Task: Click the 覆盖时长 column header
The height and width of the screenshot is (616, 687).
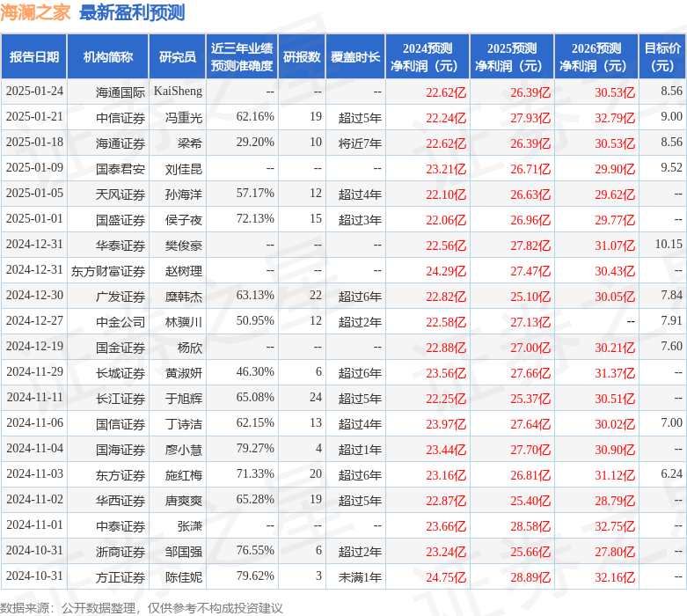Action: click(355, 57)
